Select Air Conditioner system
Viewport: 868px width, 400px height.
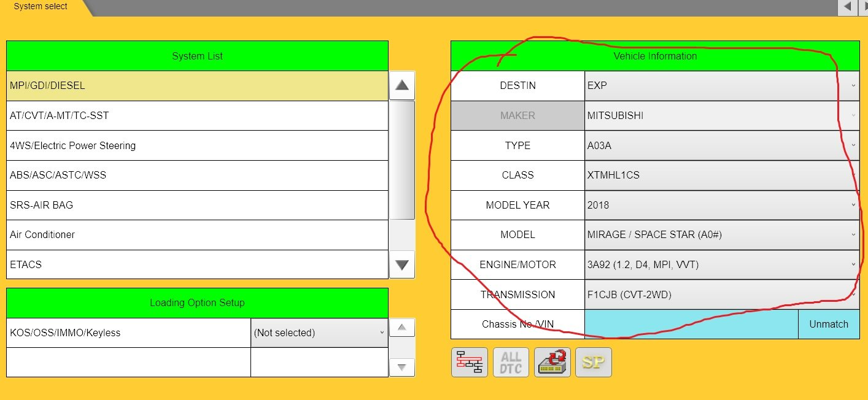point(197,235)
